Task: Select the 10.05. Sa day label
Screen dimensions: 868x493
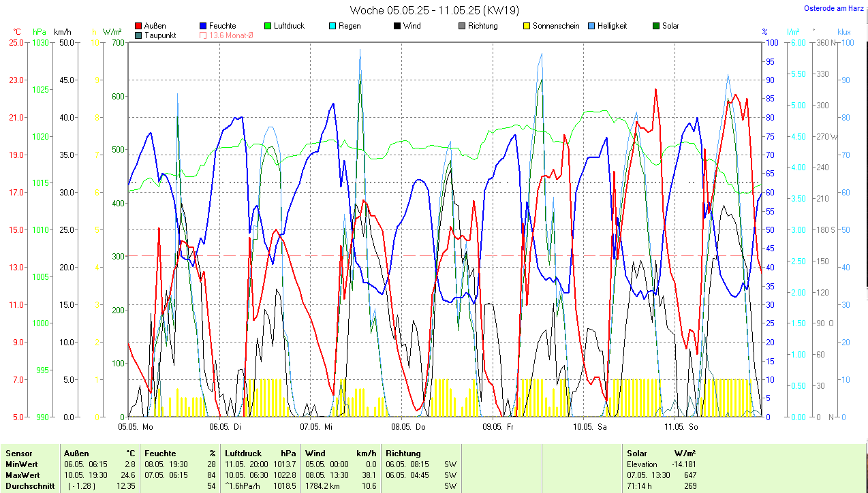Action: click(589, 427)
